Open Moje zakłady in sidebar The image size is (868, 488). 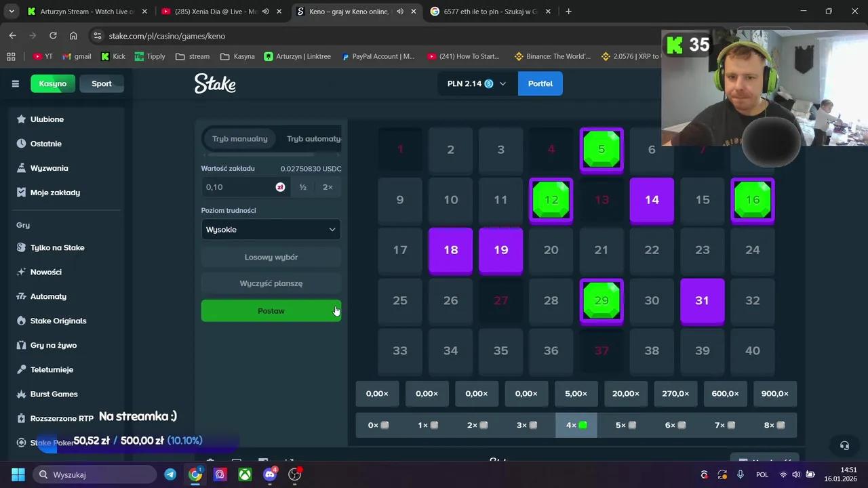[55, 192]
